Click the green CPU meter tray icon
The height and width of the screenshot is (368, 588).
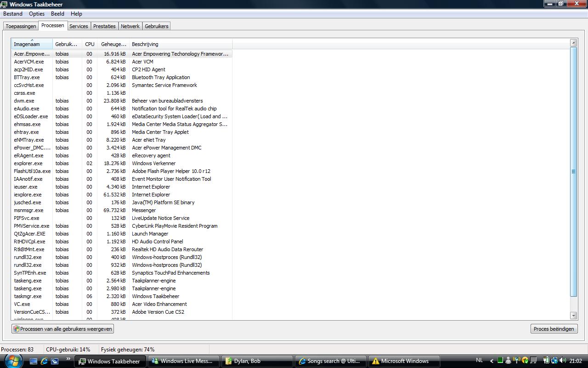coord(500,361)
